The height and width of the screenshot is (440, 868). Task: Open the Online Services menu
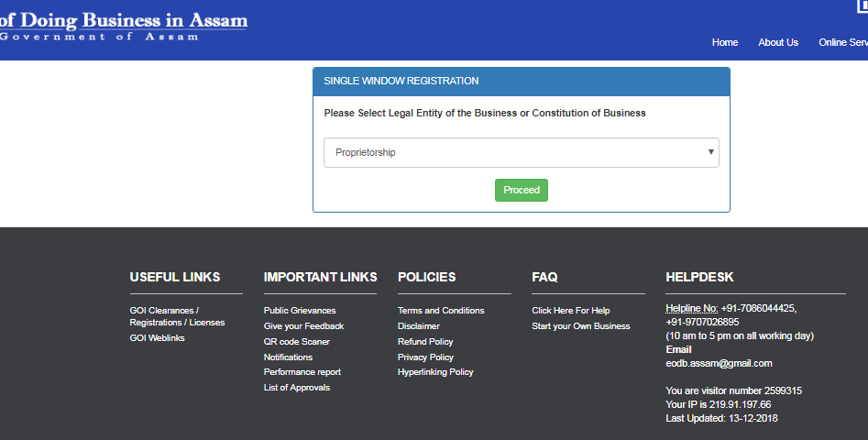coord(843,42)
